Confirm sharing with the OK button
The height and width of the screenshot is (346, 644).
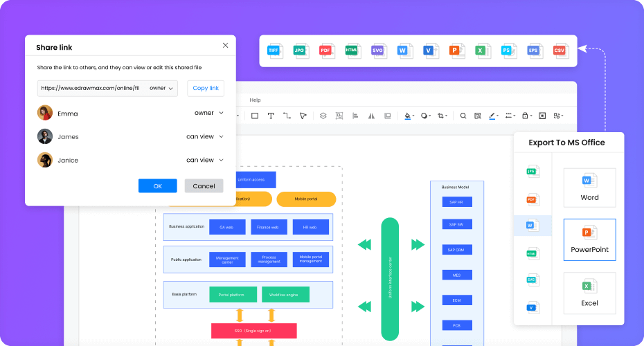158,186
